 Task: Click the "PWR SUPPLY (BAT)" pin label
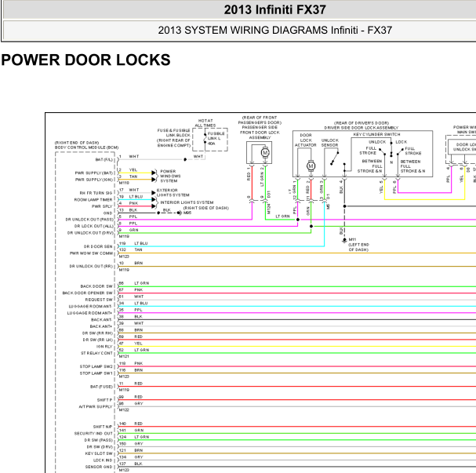pyautogui.click(x=94, y=173)
